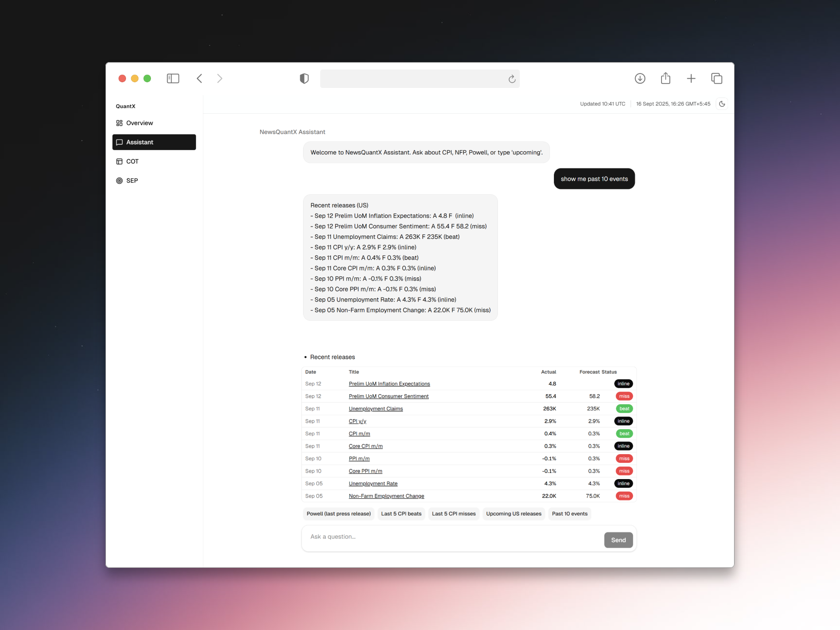Screen dimensions: 840x630
Task: Reload the page with the refresh icon
Action: tap(512, 79)
